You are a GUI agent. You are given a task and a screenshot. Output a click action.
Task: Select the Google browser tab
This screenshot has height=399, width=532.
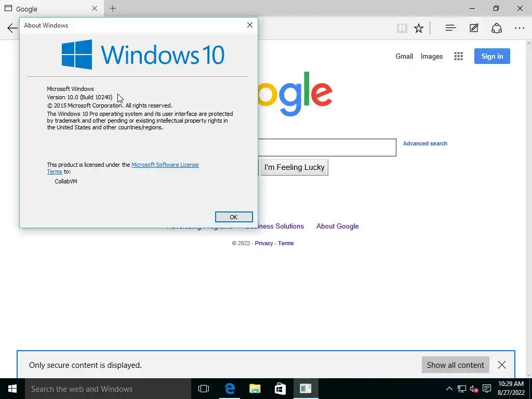point(51,8)
